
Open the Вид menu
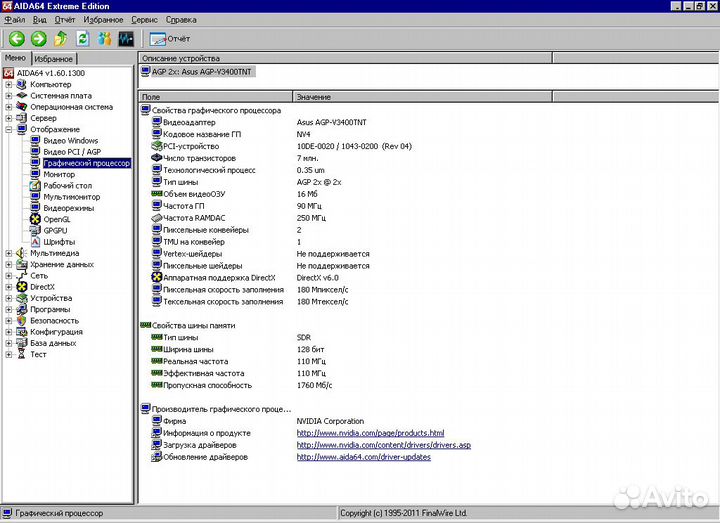point(39,20)
